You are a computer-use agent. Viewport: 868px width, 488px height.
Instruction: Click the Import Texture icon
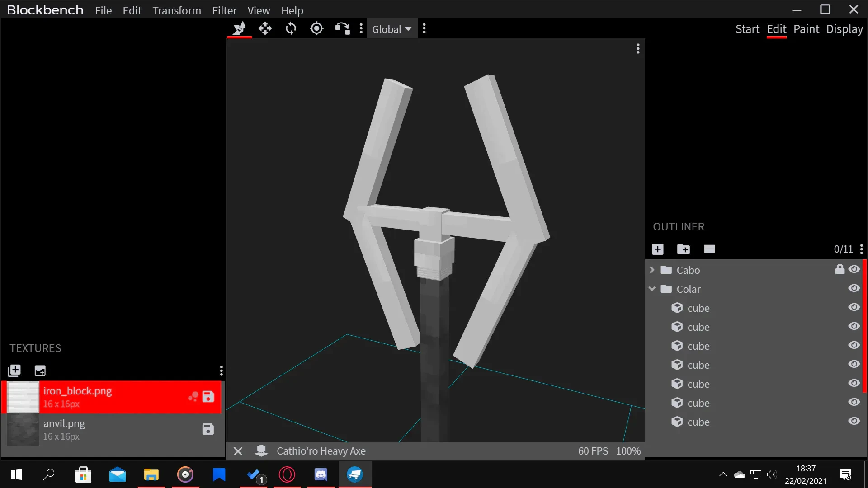(14, 371)
